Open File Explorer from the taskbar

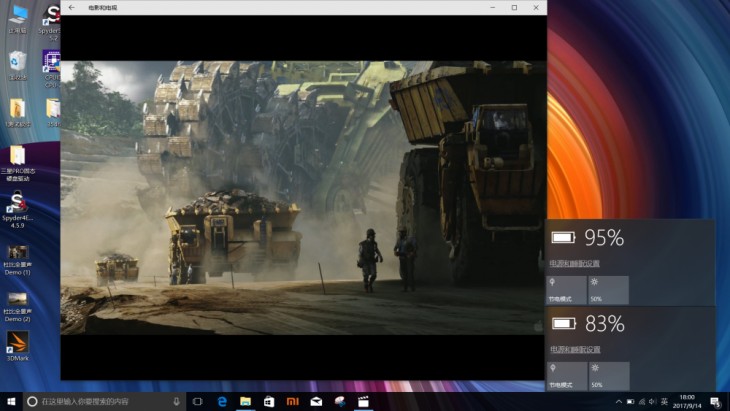(x=245, y=401)
